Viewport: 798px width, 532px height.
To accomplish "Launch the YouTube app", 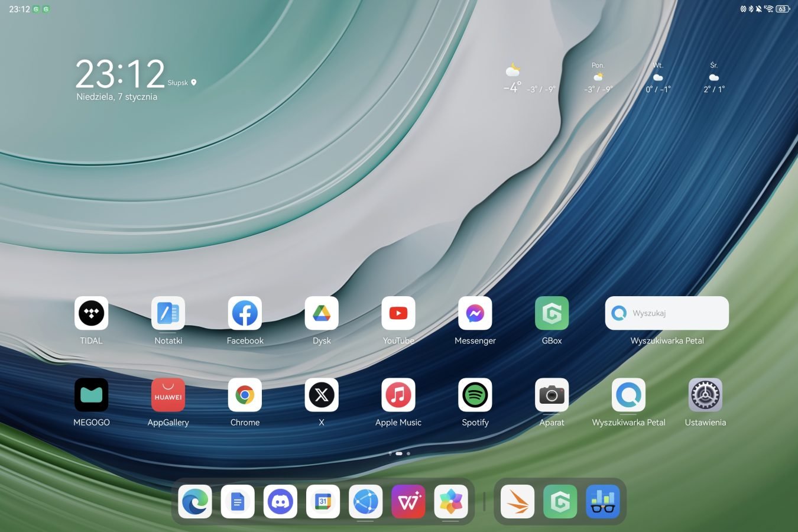I will tap(398, 313).
